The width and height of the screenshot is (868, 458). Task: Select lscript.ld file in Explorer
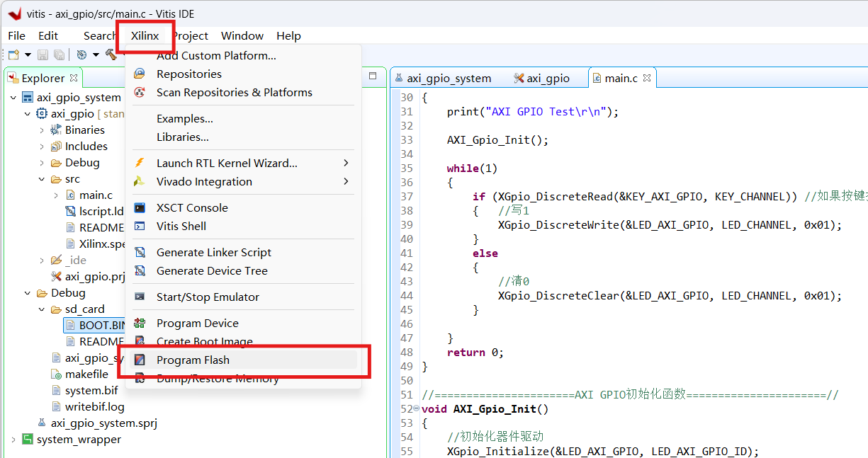tap(101, 211)
